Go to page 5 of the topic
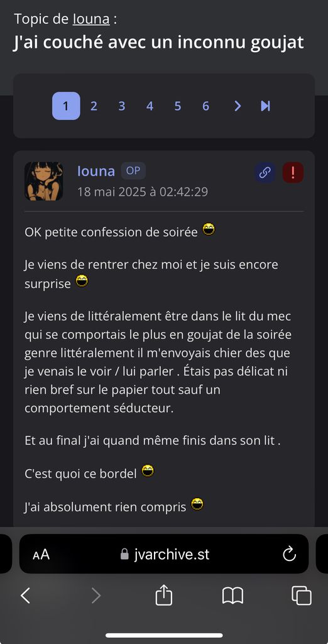The width and height of the screenshot is (328, 644). (x=178, y=106)
